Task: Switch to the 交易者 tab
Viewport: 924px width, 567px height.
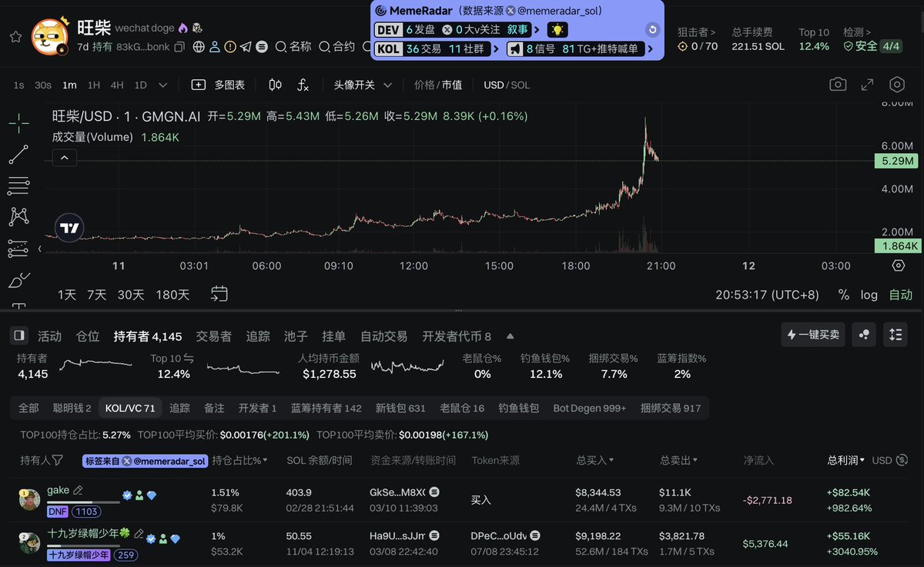Action: [x=213, y=336]
